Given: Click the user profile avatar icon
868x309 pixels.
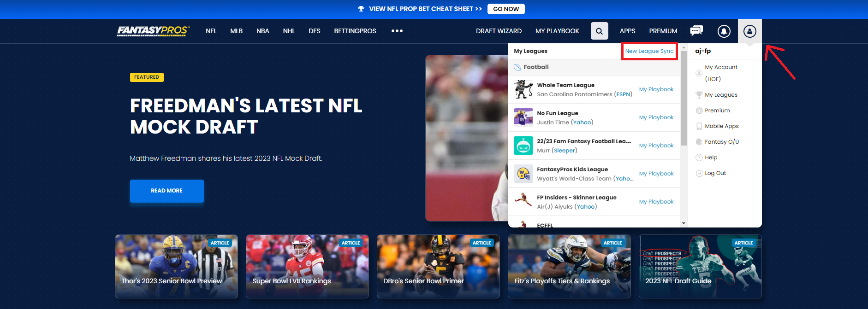Looking at the screenshot, I should pyautogui.click(x=749, y=31).
